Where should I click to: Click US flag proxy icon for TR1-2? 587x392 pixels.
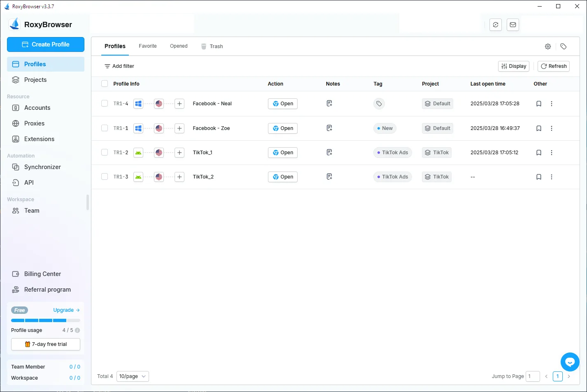pyautogui.click(x=159, y=153)
